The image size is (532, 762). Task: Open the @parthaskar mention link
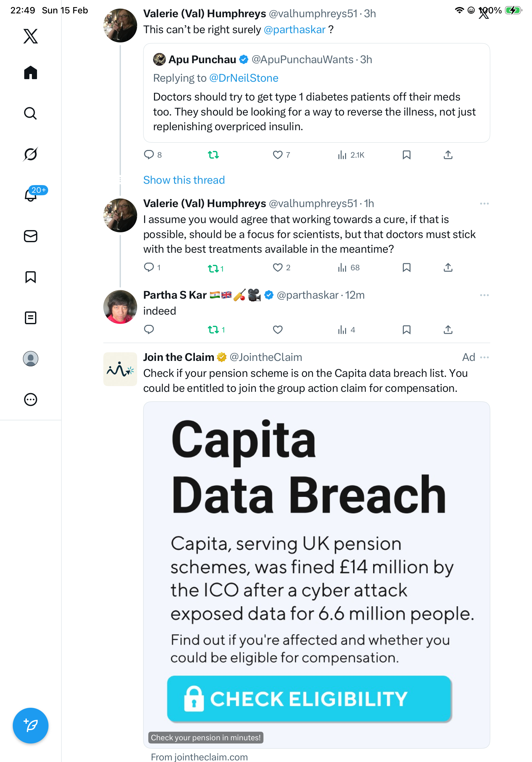[x=294, y=30]
